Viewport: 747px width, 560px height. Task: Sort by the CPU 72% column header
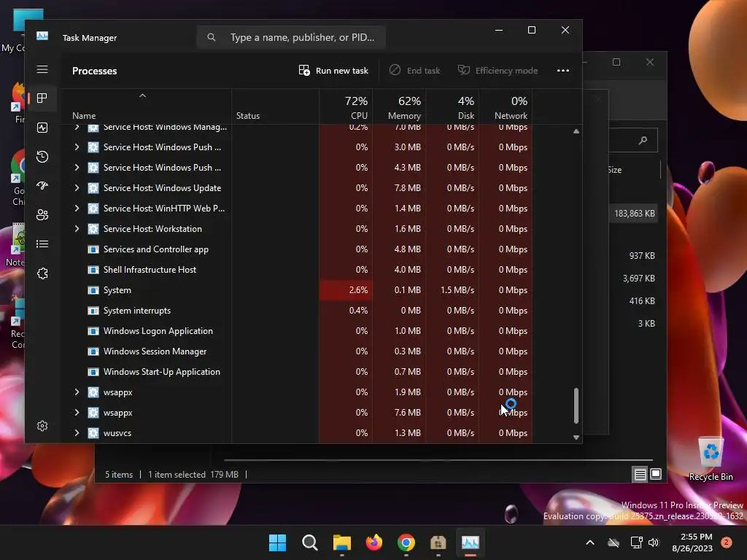[346, 107]
